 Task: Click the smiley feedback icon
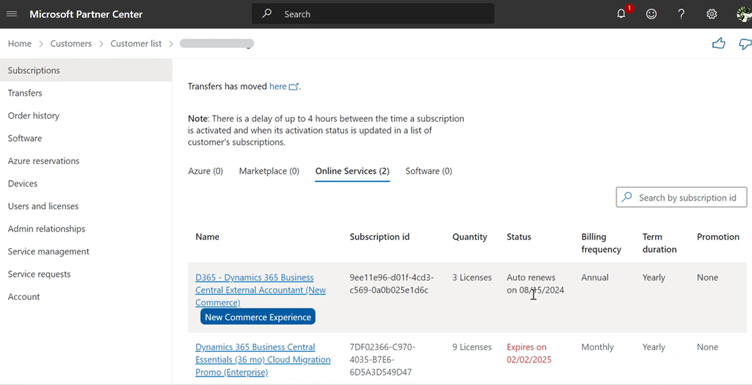[x=651, y=14]
